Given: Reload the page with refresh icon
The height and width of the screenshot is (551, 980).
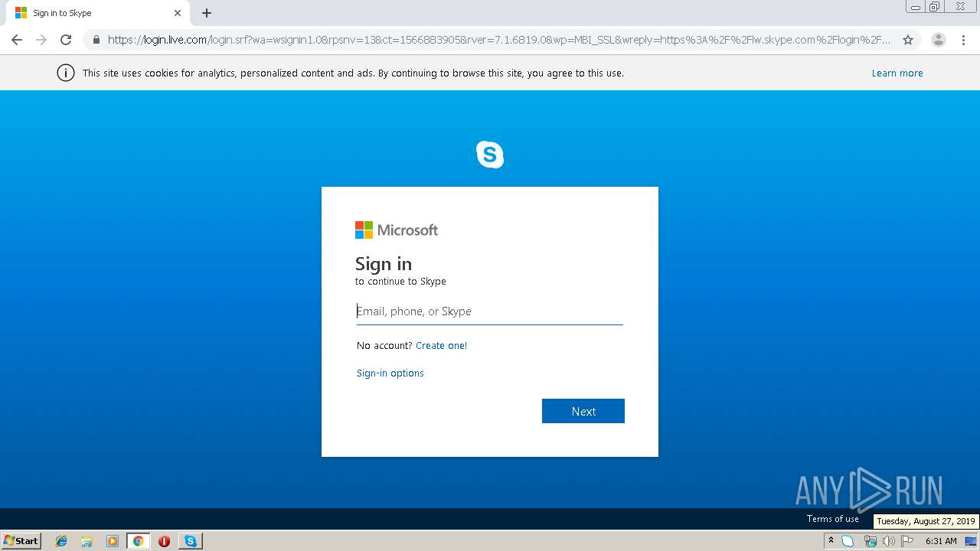Looking at the screenshot, I should (66, 40).
